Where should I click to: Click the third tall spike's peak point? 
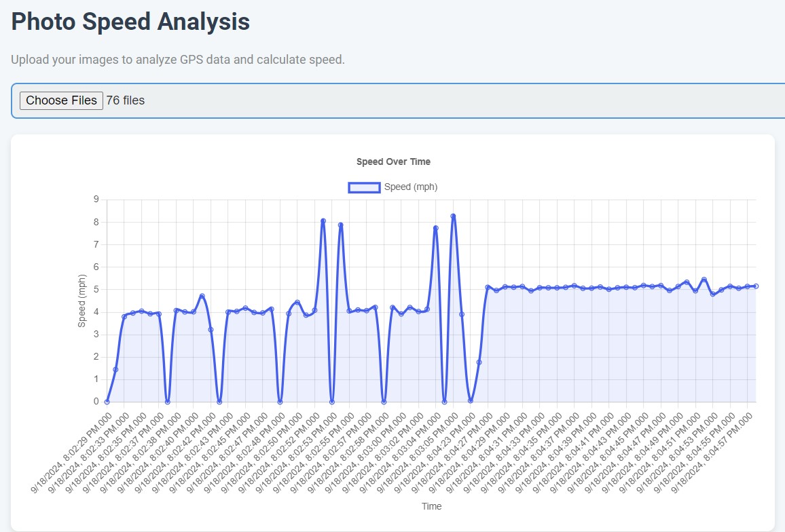click(x=435, y=228)
